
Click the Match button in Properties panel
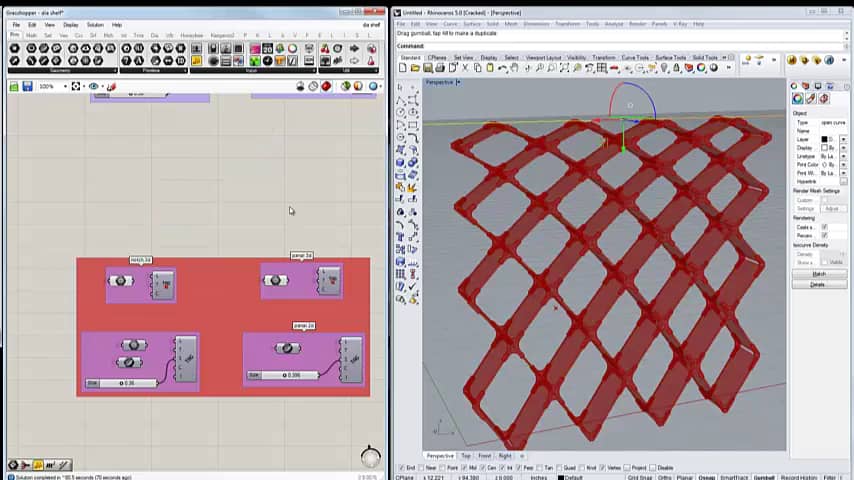tap(819, 274)
